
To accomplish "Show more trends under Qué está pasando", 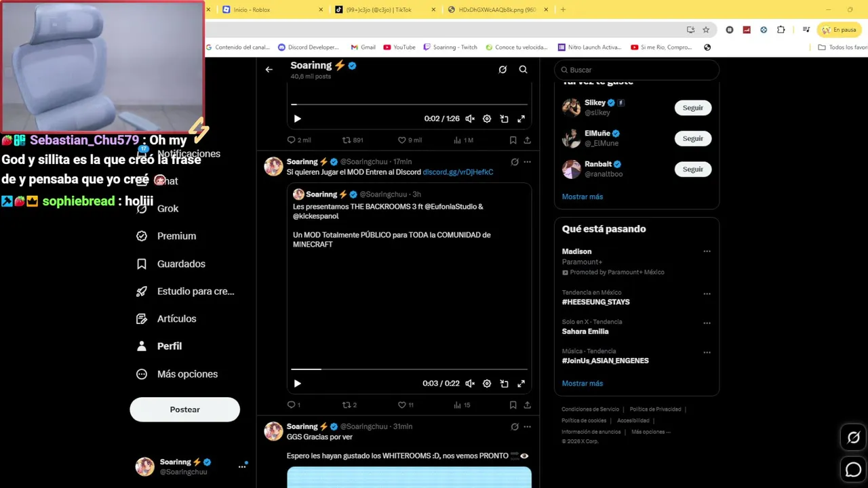I will coord(583,384).
